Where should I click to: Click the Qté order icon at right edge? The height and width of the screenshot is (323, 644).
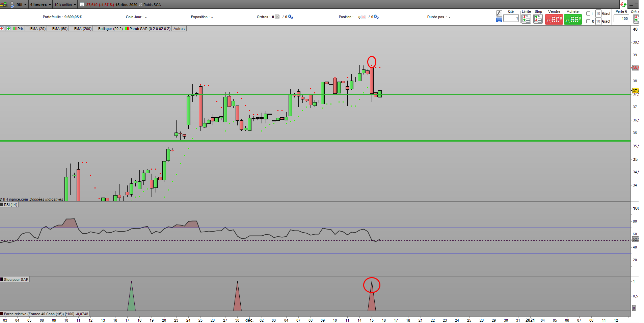tap(636, 19)
